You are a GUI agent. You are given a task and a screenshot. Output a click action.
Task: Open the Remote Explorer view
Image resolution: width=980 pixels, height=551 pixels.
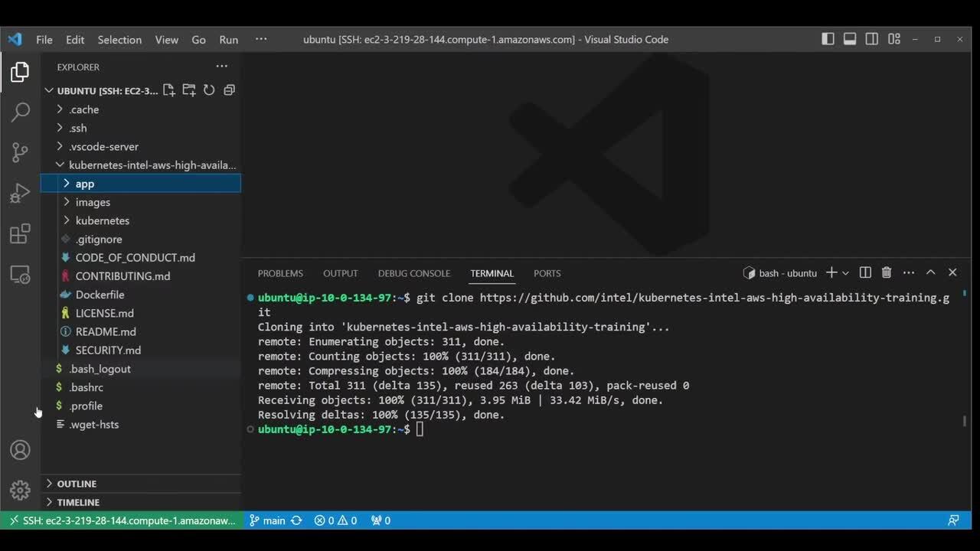tap(21, 274)
